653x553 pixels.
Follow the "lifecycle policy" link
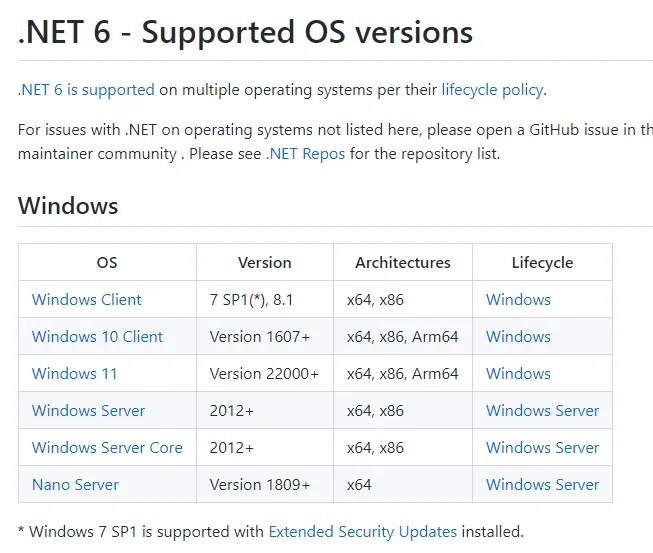pos(492,90)
